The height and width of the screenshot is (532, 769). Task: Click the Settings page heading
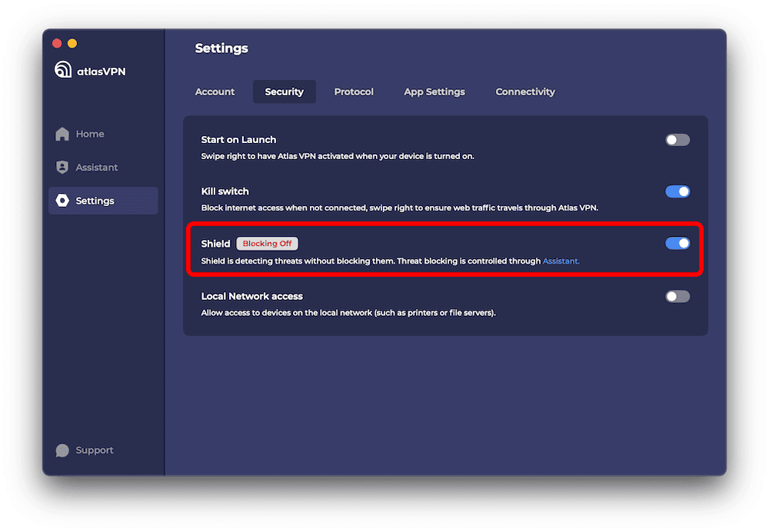pos(221,48)
